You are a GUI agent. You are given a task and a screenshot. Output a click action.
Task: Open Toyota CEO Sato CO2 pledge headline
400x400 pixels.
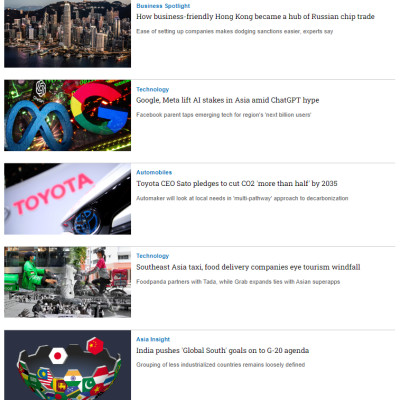coord(237,183)
